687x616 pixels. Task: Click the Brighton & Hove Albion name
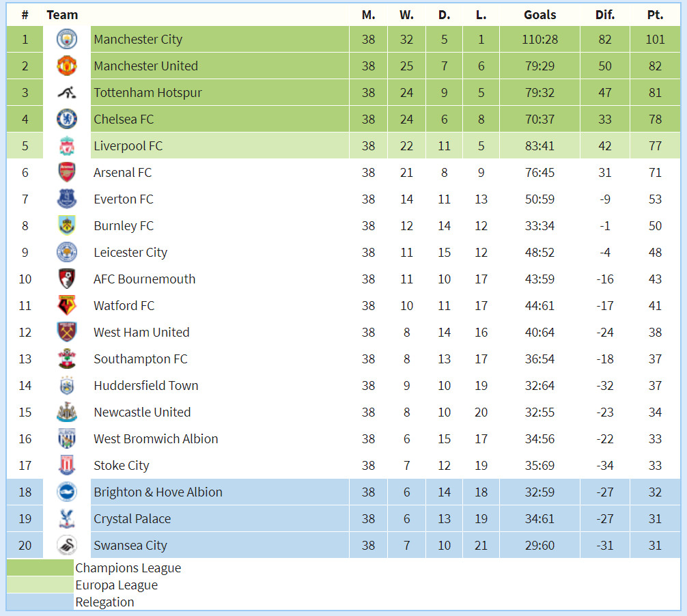[x=158, y=492]
